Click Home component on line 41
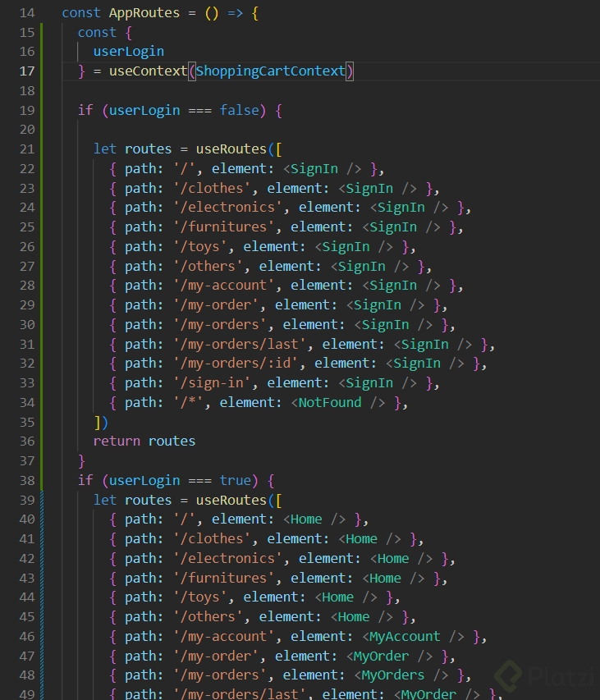Image resolution: width=600 pixels, height=700 pixels. [x=362, y=539]
